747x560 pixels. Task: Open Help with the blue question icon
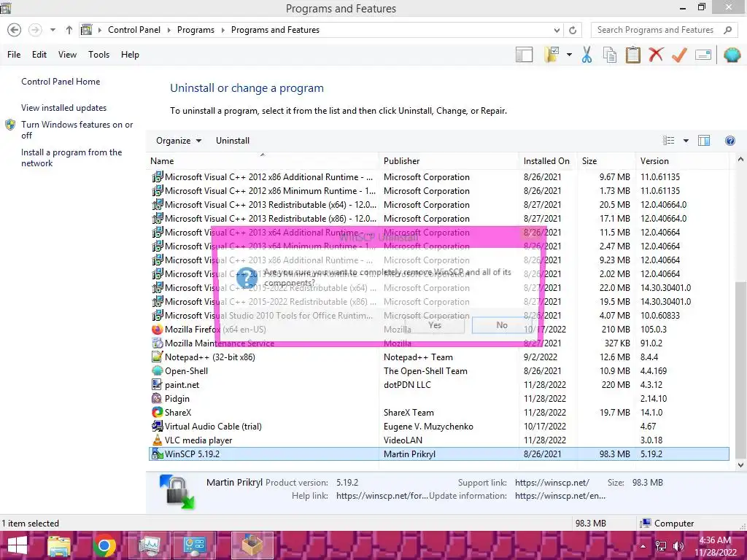click(729, 141)
